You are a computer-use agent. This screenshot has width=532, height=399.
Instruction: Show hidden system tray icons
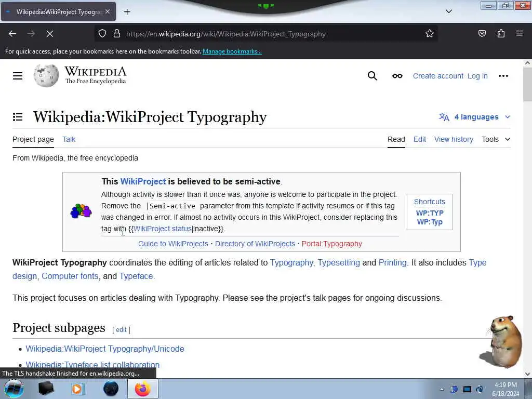point(442,390)
